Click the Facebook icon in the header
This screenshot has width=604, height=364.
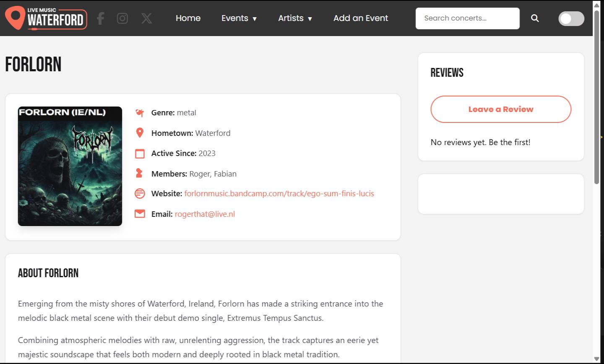[100, 18]
